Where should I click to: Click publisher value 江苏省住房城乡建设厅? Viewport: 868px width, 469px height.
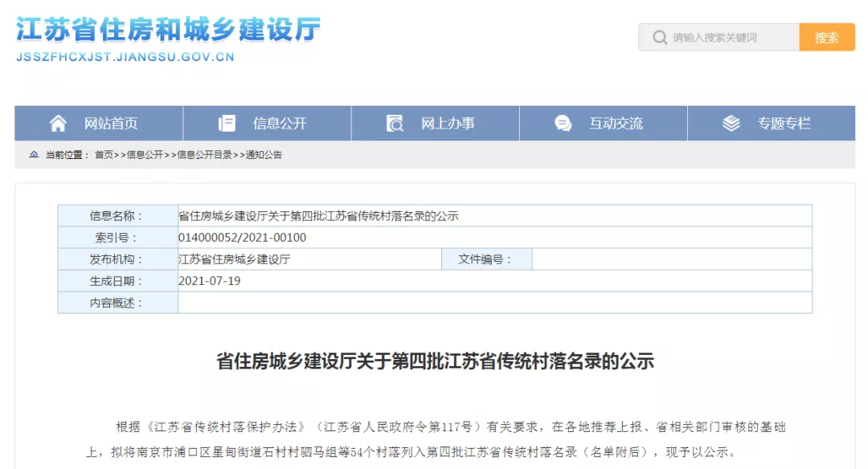pos(234,259)
